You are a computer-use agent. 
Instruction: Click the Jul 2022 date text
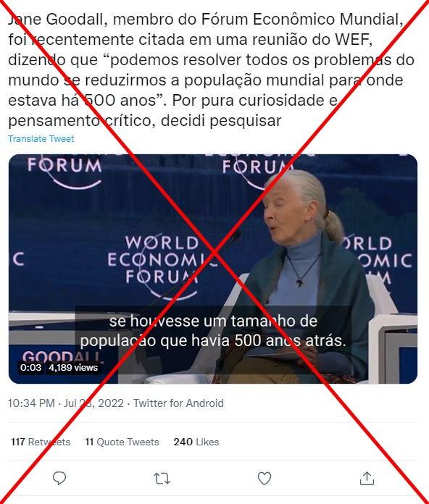[x=93, y=403]
